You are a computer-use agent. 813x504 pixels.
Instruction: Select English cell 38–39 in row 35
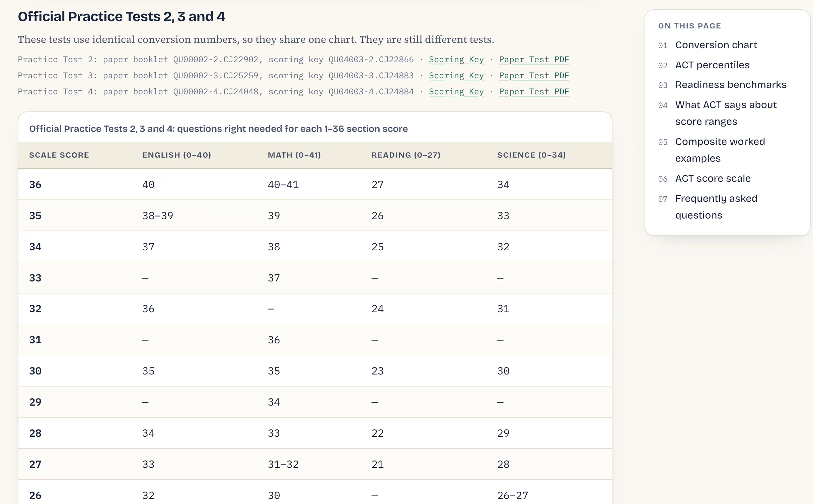click(158, 216)
